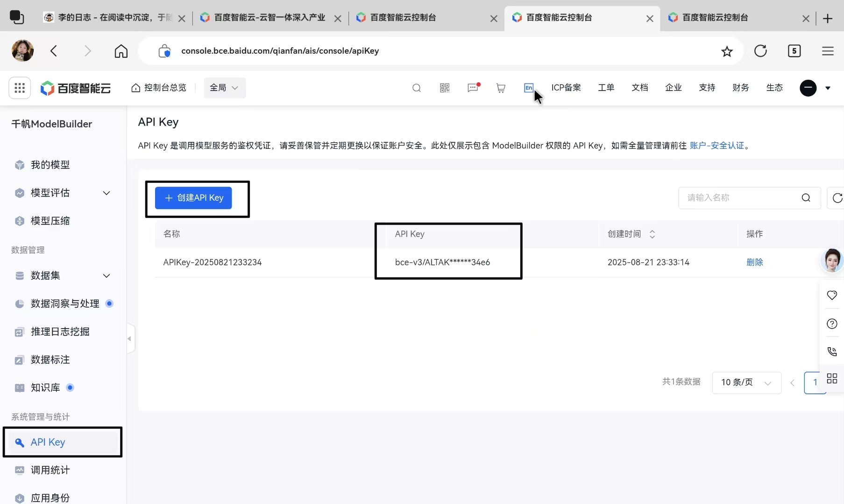Go to 控制台总览
Screen dimensions: 844x504
coord(159,88)
